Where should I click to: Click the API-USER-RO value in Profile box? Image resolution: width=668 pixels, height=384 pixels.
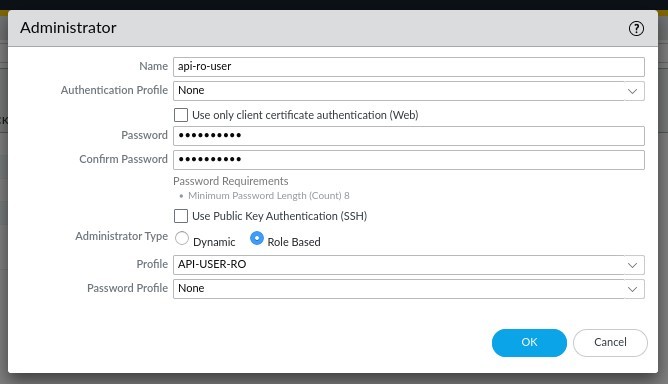tap(212, 264)
